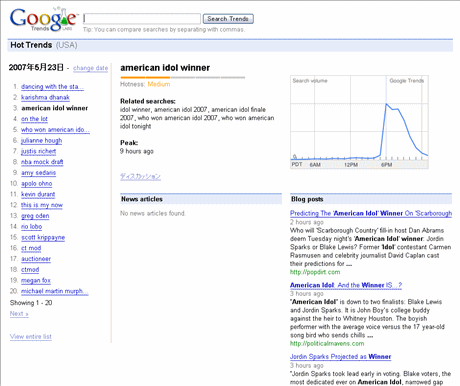Open the apolo ohno trend
This screenshot has width=460, height=386.
(x=37, y=183)
